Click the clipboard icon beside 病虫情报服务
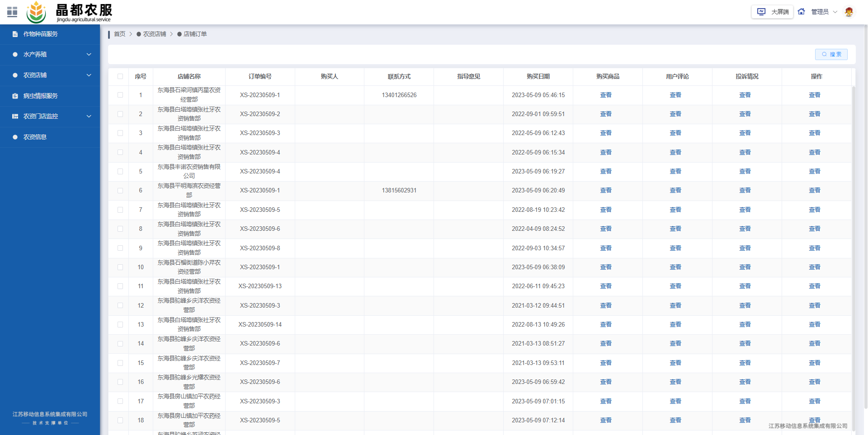Image resolution: width=868 pixels, height=435 pixels. [x=15, y=96]
